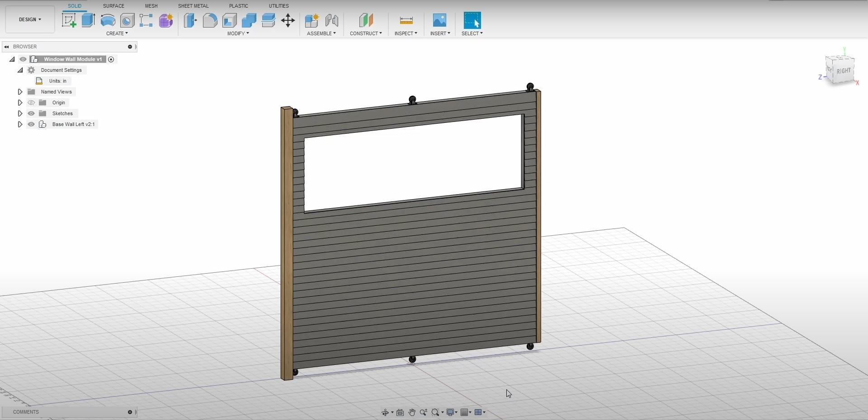Click the Offset Plane construct icon
This screenshot has height=420, width=868.
pyautogui.click(x=366, y=20)
